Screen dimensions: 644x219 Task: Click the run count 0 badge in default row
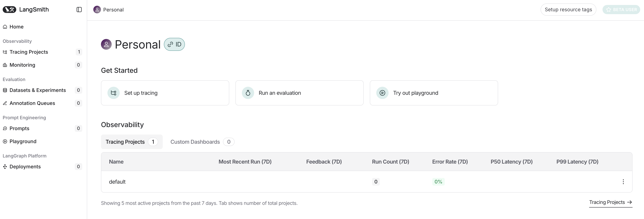click(376, 182)
